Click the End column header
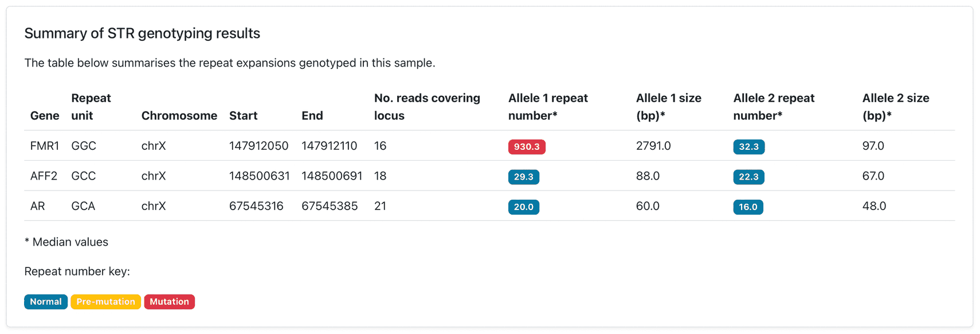 tap(312, 115)
